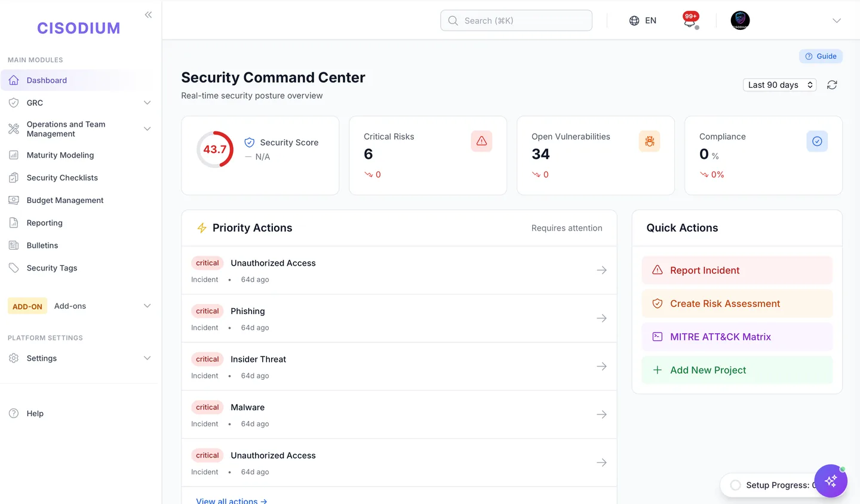Open the EN language selector globe
860x504 pixels.
point(643,20)
